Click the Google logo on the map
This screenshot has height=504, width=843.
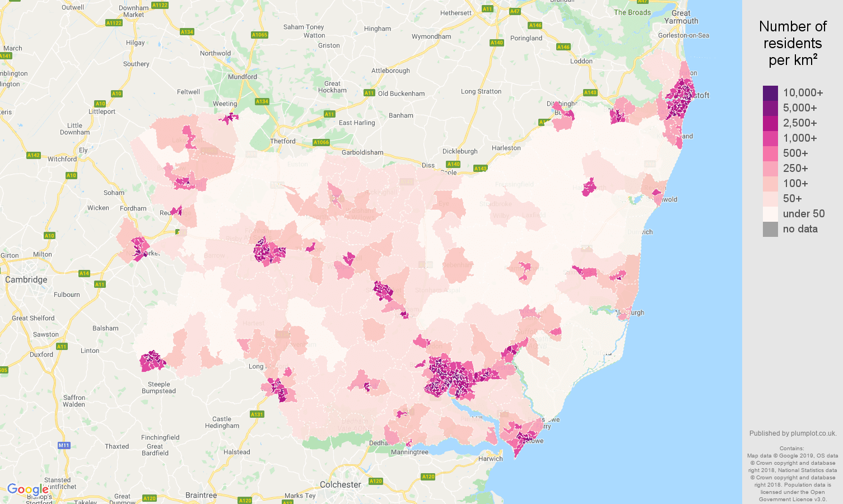click(x=27, y=489)
